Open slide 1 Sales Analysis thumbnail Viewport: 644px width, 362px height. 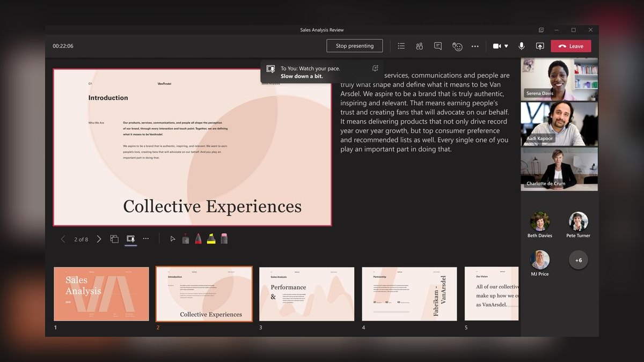(x=101, y=294)
